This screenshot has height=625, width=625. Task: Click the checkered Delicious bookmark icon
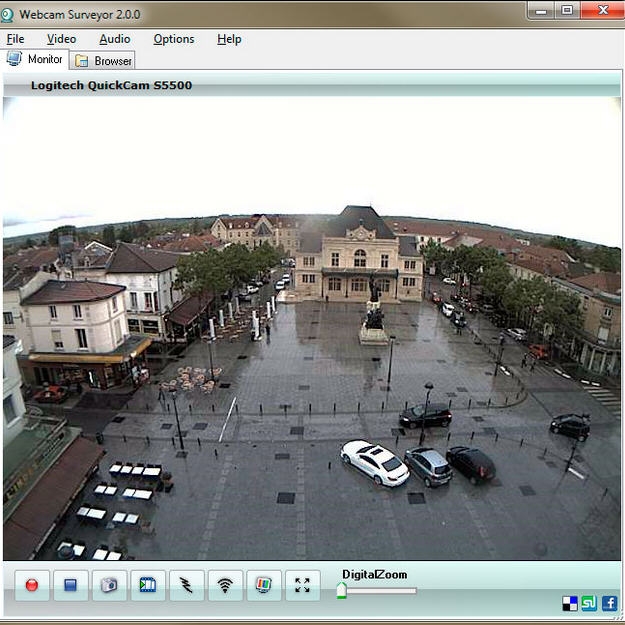pyautogui.click(x=570, y=603)
